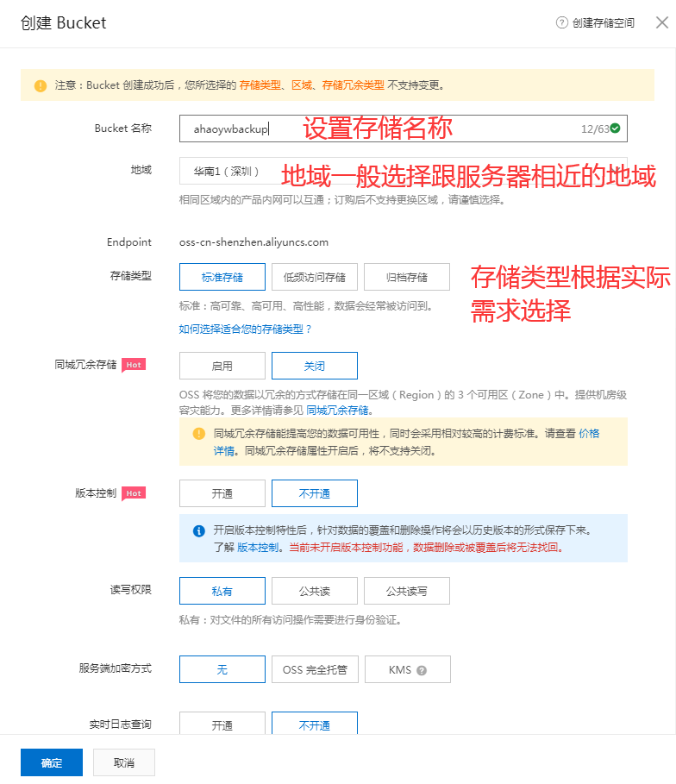Click the green checkmark in Bucket name field
Screen dimensions: 676x784
(x=615, y=129)
